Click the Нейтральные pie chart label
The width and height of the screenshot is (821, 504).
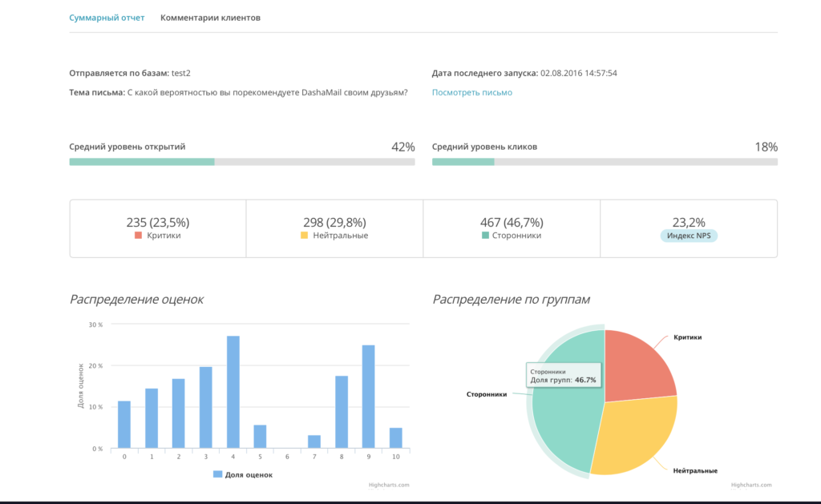[694, 470]
